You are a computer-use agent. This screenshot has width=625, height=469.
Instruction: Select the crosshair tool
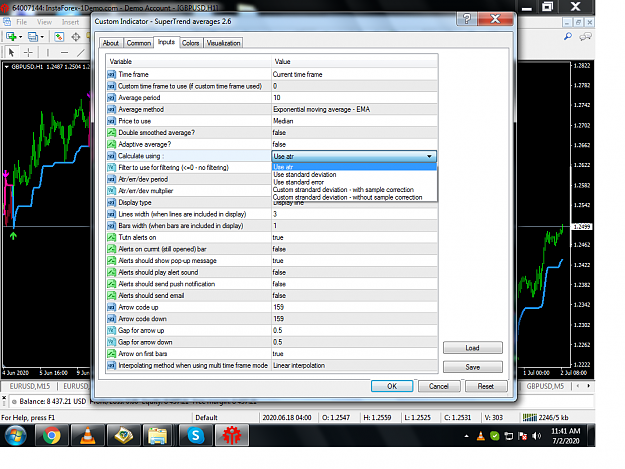tap(28, 52)
